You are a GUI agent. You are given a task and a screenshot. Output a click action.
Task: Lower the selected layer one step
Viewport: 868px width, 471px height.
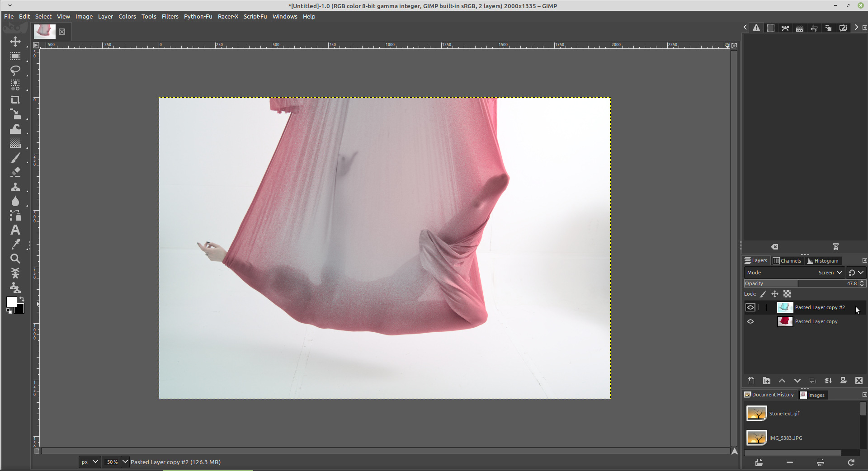click(x=797, y=381)
